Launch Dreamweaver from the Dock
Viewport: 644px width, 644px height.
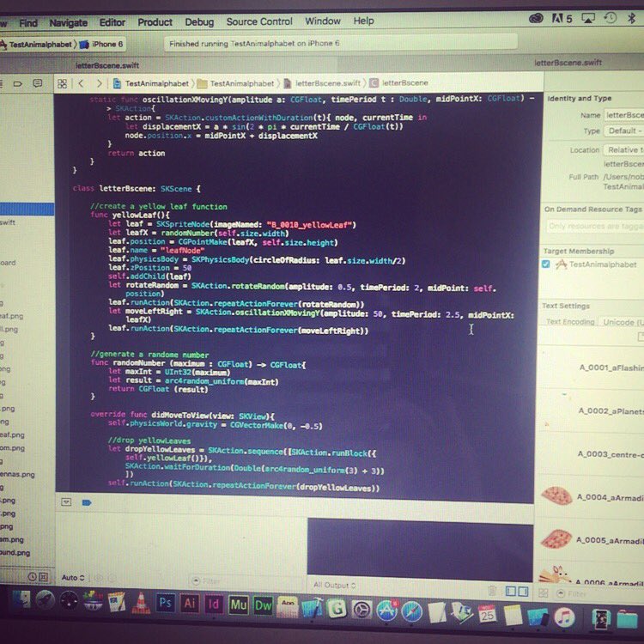(263, 606)
